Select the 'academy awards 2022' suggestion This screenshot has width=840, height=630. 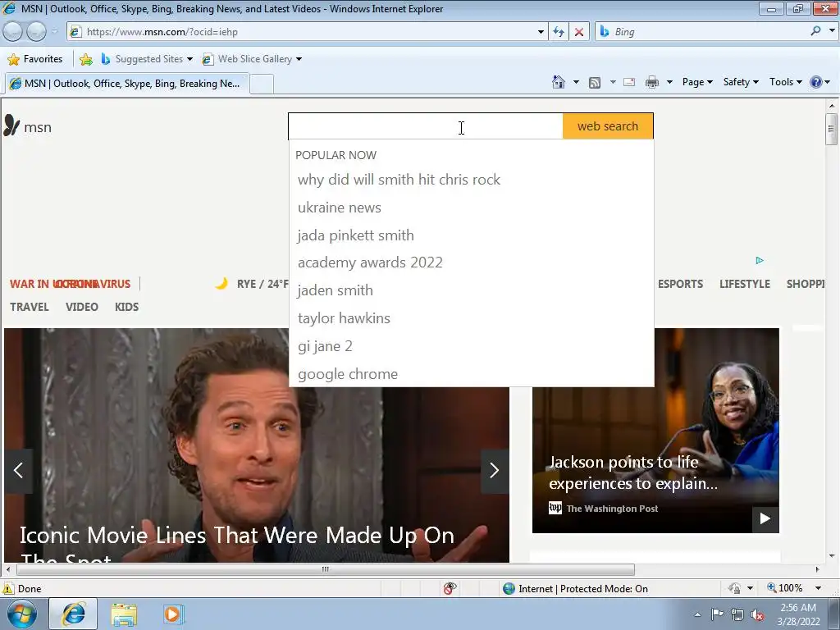pyautogui.click(x=370, y=262)
